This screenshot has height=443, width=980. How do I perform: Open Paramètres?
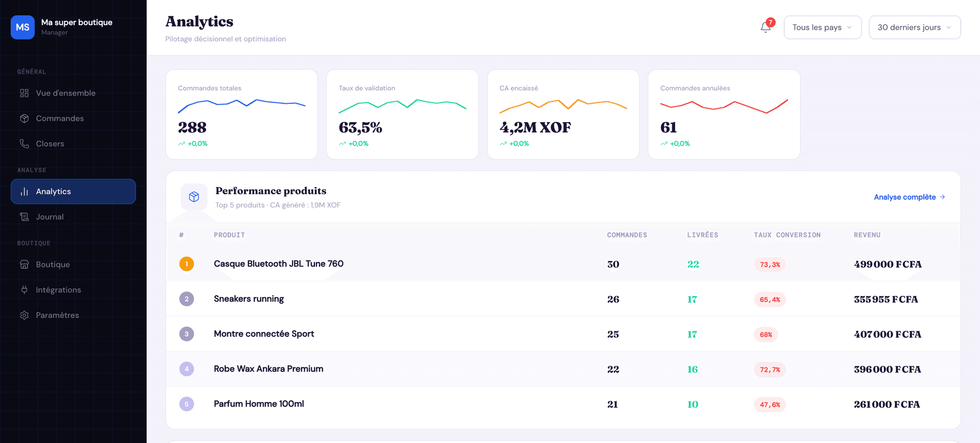click(x=73, y=315)
